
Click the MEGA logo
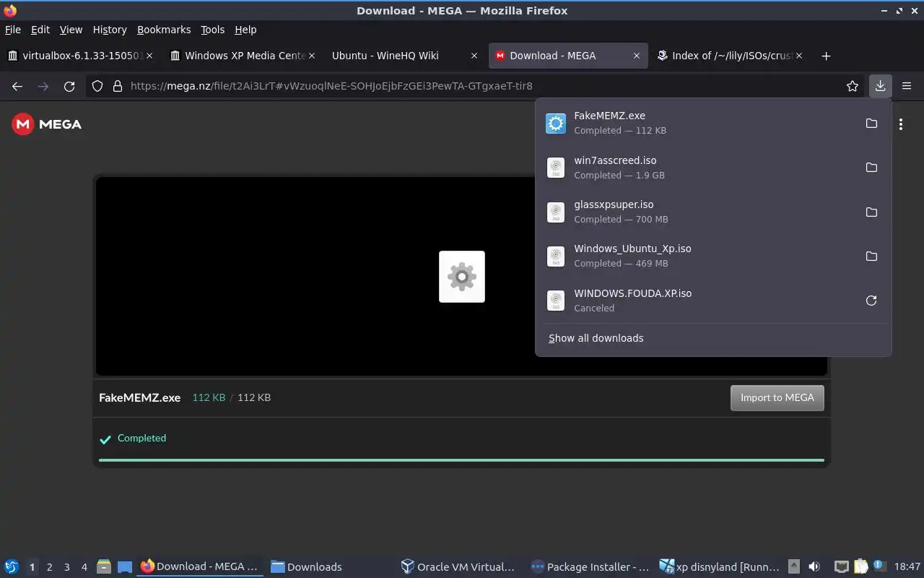click(x=47, y=124)
